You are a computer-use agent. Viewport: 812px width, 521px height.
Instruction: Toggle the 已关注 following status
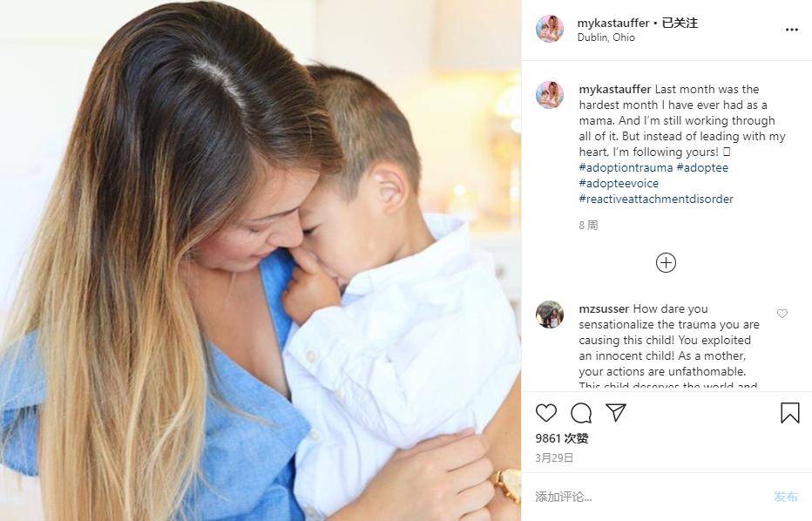tap(680, 23)
